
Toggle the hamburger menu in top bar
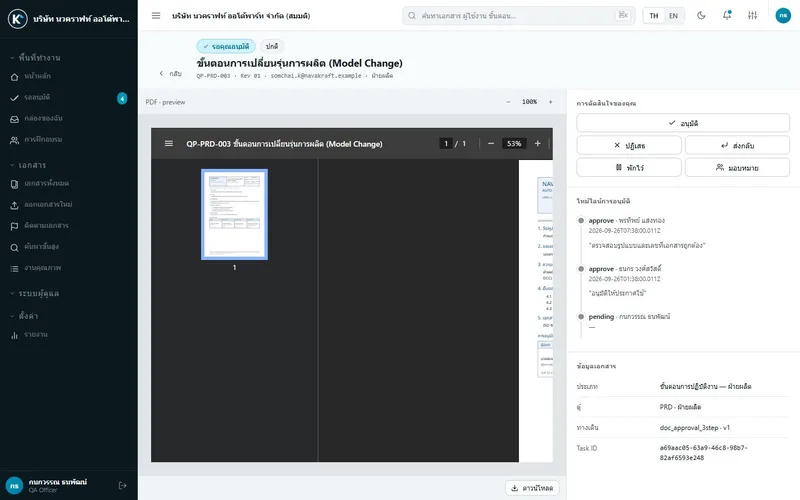[x=156, y=16]
